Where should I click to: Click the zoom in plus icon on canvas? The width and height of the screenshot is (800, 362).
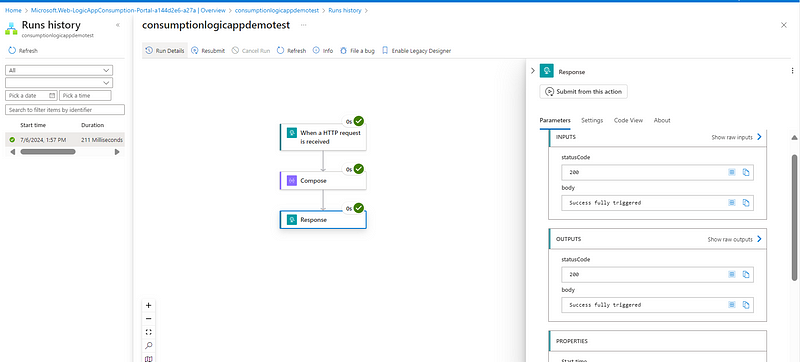pyautogui.click(x=148, y=305)
